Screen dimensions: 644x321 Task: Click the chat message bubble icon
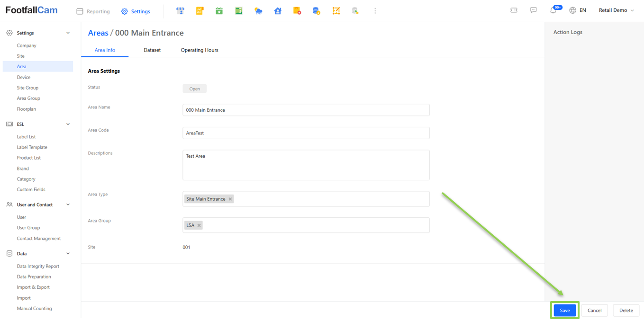(x=533, y=10)
